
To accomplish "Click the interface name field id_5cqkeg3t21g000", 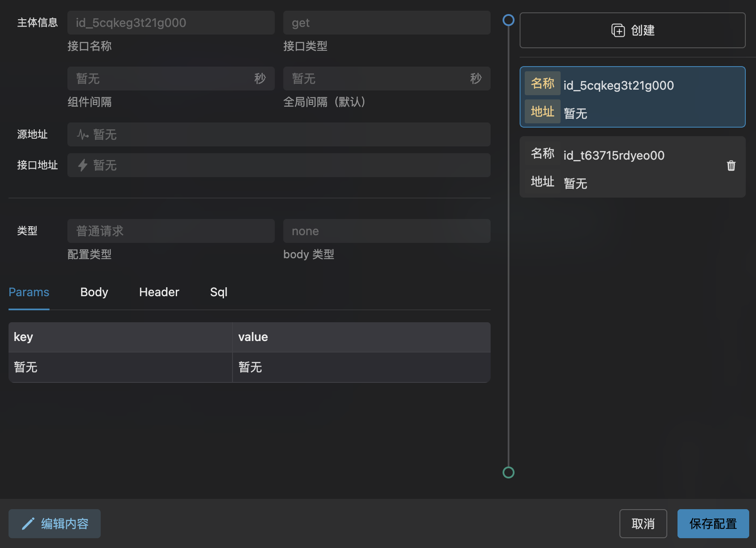I will point(171,23).
